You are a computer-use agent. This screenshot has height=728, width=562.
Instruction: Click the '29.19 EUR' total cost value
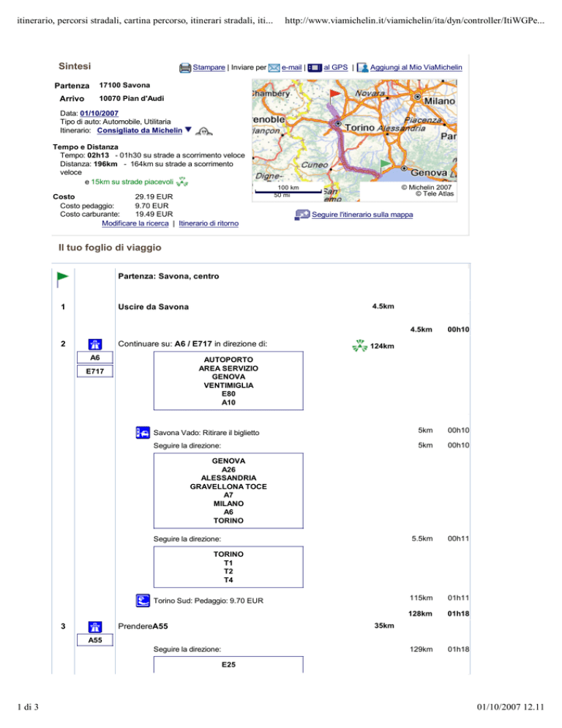click(x=154, y=197)
